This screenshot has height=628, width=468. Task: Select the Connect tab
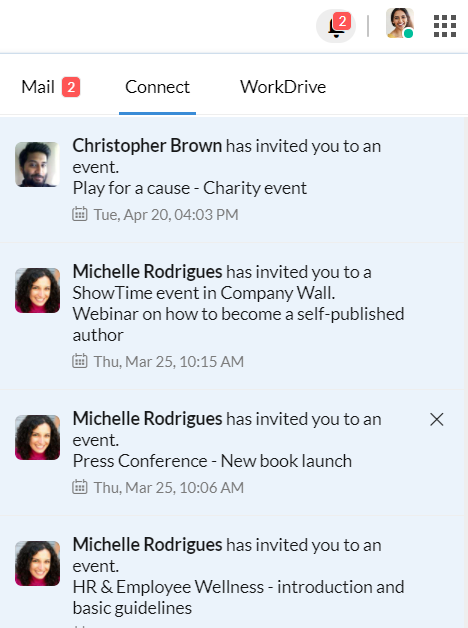[157, 87]
